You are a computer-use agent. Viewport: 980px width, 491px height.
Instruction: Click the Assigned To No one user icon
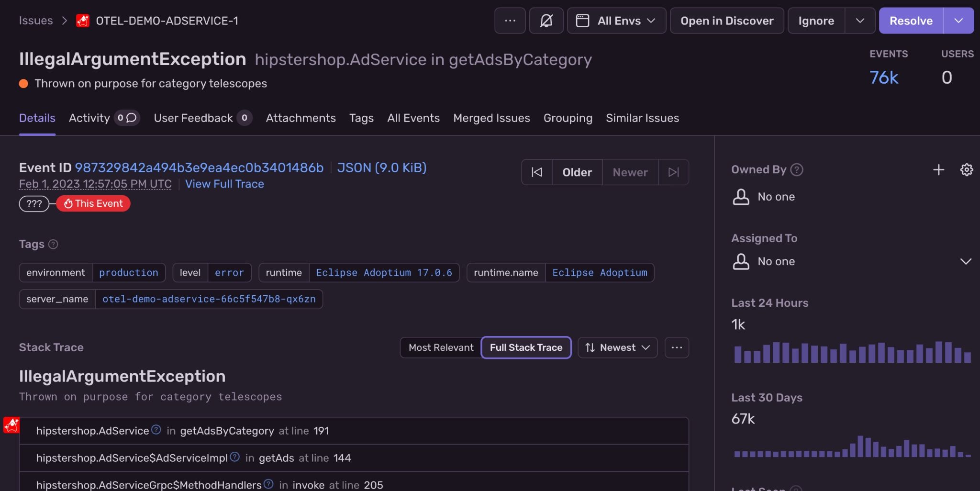741,261
